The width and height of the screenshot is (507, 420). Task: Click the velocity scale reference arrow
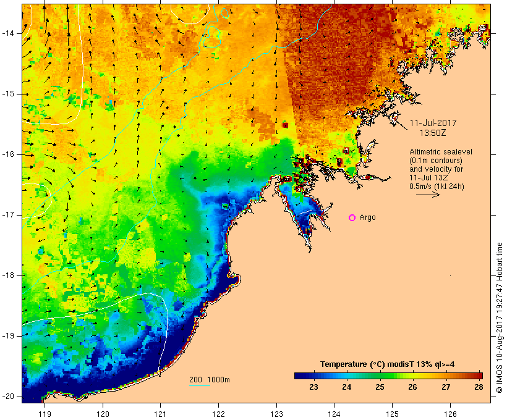click(x=428, y=195)
